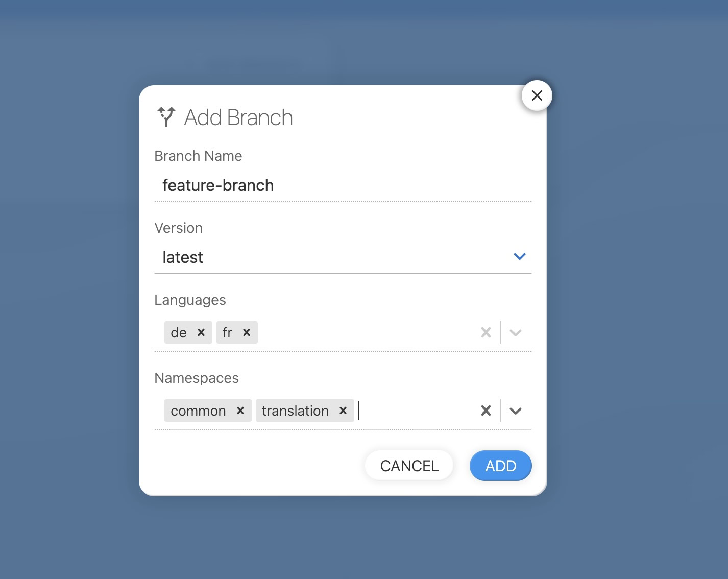Remove the 'de' language tag
Screen dimensions: 728x579
coord(201,332)
